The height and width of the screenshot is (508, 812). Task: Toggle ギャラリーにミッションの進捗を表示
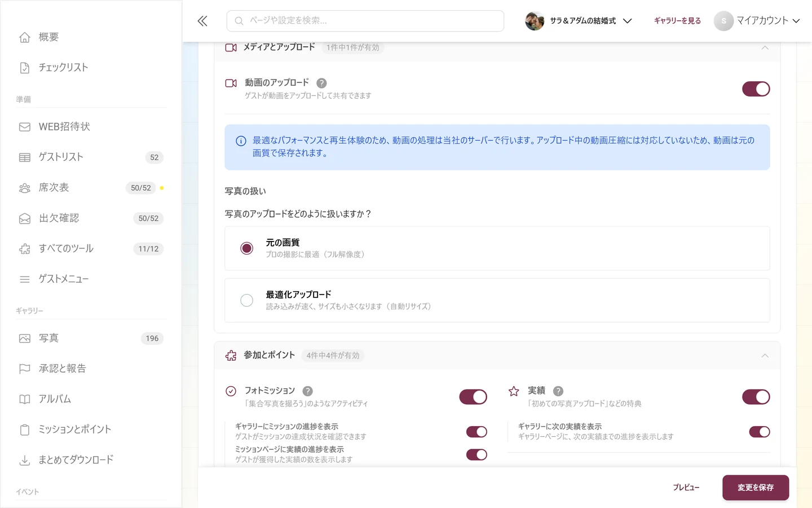pyautogui.click(x=476, y=432)
